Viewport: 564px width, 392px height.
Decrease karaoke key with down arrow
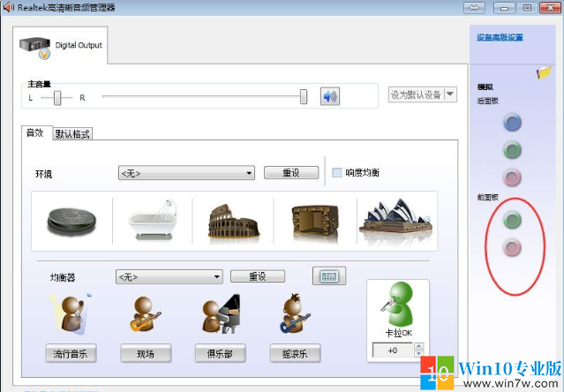coord(418,354)
